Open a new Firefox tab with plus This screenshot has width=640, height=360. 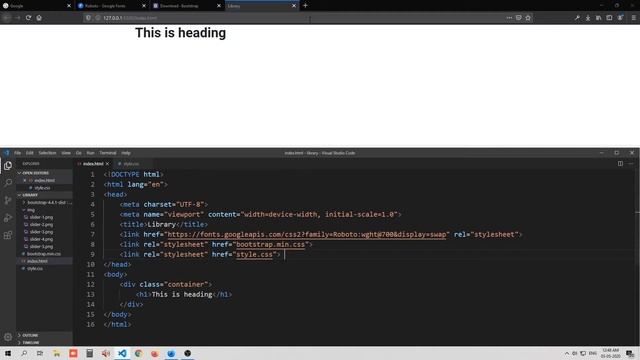tap(305, 6)
